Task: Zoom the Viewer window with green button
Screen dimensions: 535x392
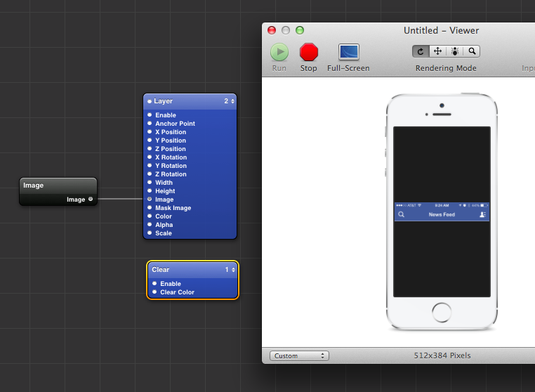Action: coord(300,30)
